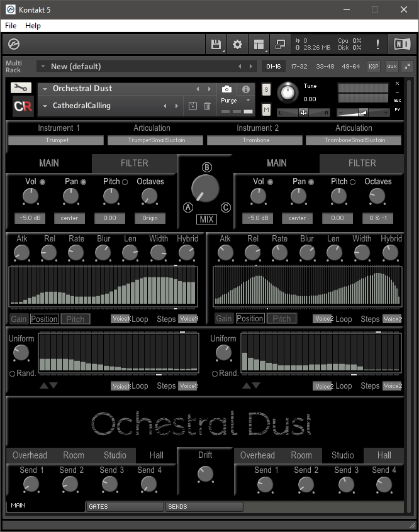Load next snapshot after CathedralCalling

pos(177,106)
